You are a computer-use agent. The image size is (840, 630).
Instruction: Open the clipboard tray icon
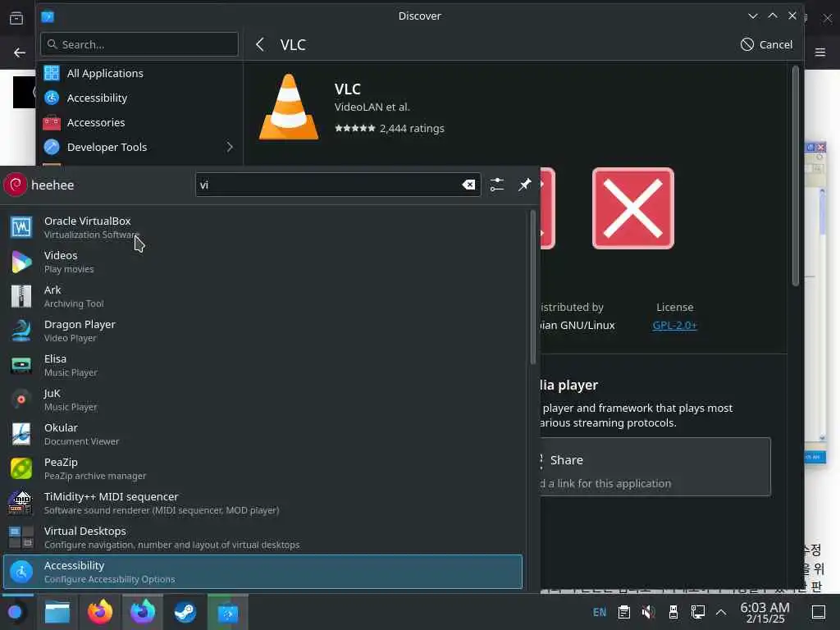tap(624, 612)
